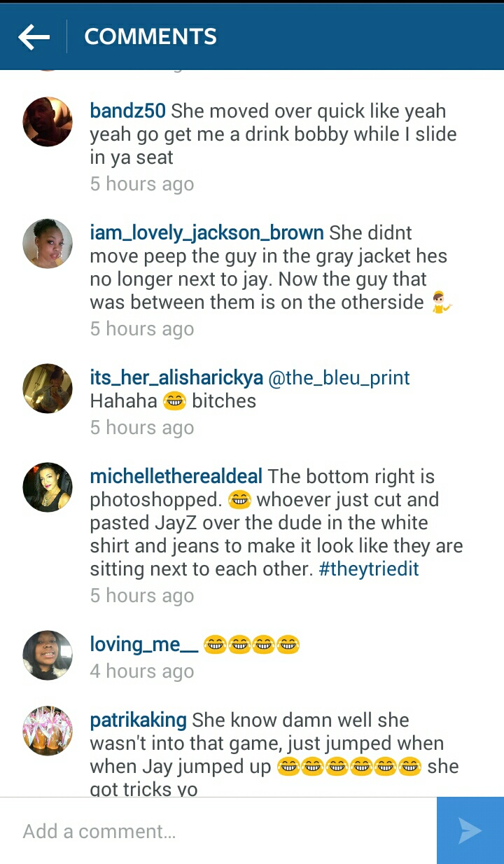The width and height of the screenshot is (504, 864).
Task: Follow the @the_bleu_print mention
Action: pyautogui.click(x=339, y=378)
